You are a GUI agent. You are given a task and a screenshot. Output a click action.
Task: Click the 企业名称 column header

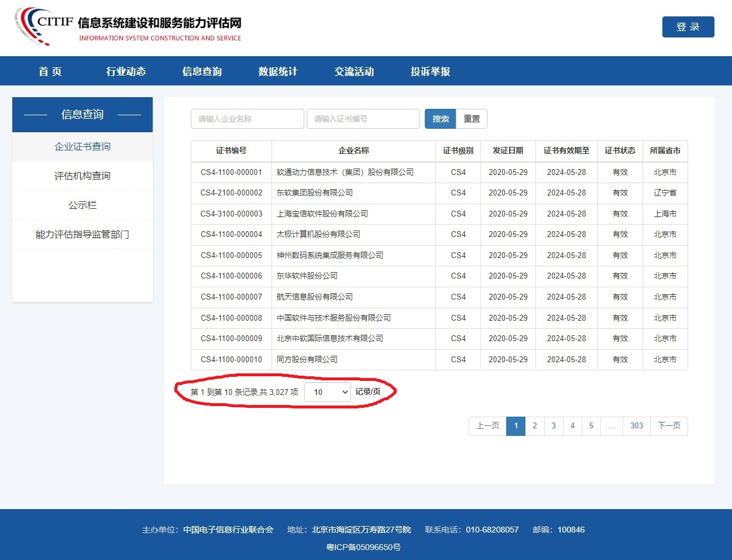(353, 151)
